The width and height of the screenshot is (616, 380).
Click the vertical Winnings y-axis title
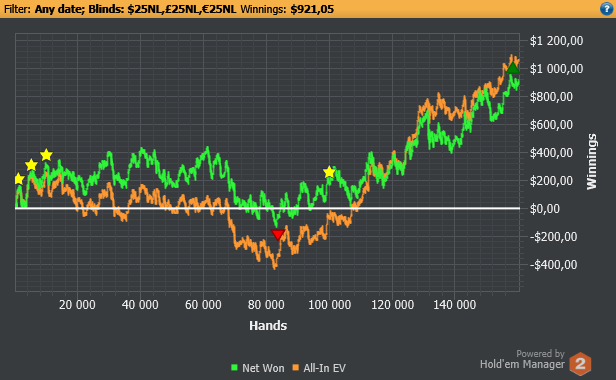click(592, 162)
